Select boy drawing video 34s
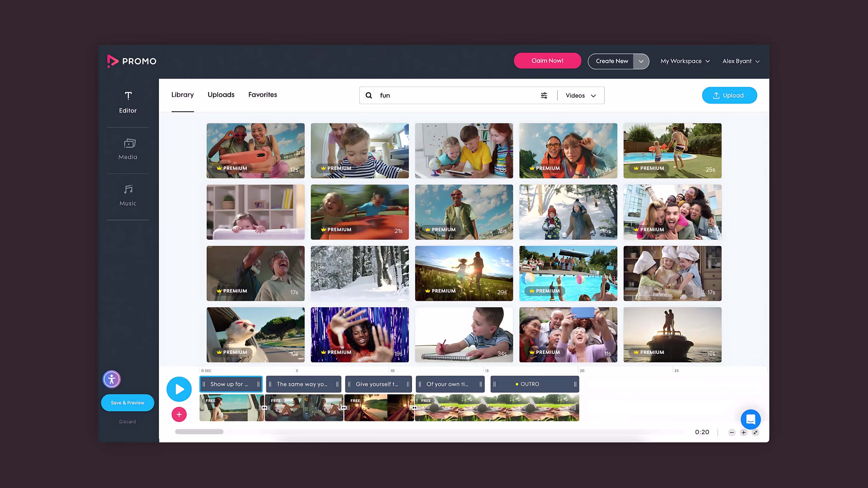This screenshot has height=488, width=868. pos(464,334)
